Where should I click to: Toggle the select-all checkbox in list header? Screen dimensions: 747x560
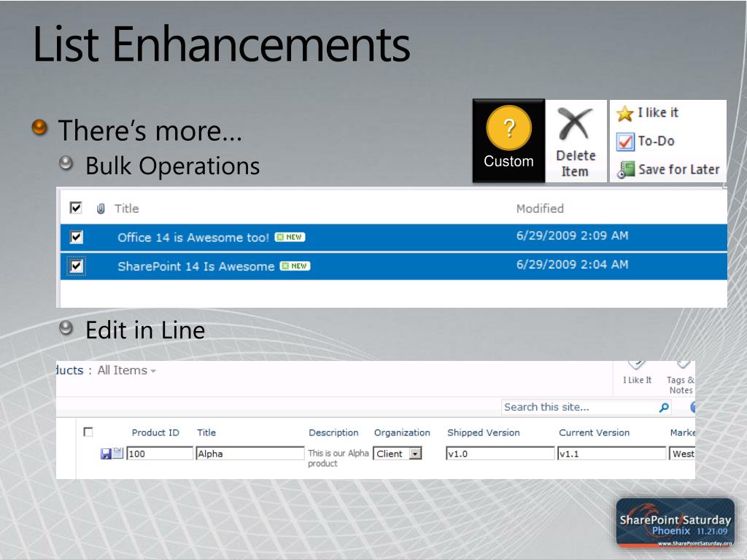[76, 208]
